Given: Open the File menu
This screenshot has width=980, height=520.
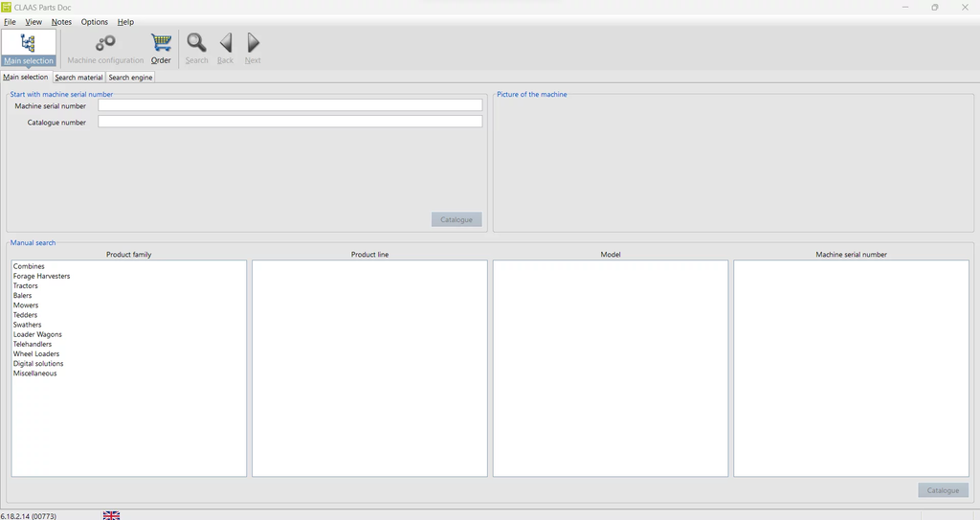Looking at the screenshot, I should pos(10,21).
